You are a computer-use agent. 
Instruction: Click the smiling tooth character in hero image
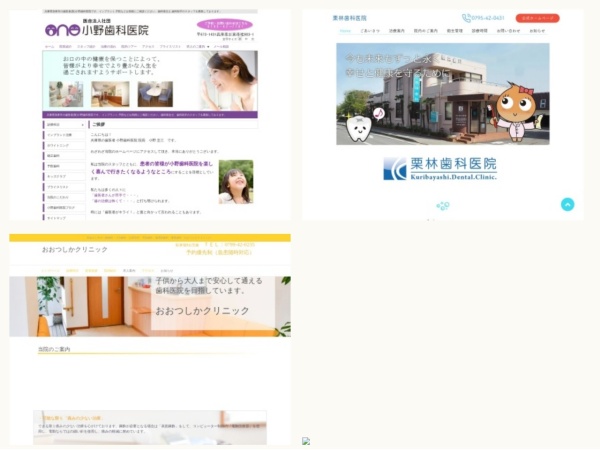pyautogui.click(x=359, y=129)
